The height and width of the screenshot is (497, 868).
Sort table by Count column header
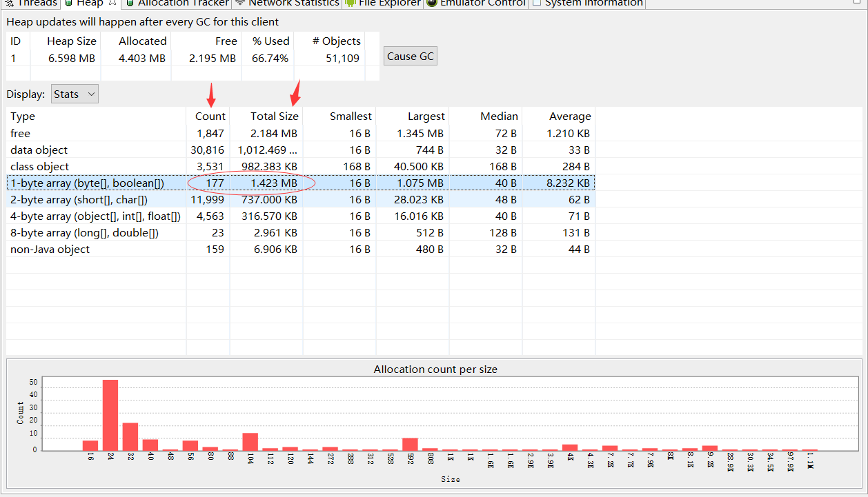210,116
